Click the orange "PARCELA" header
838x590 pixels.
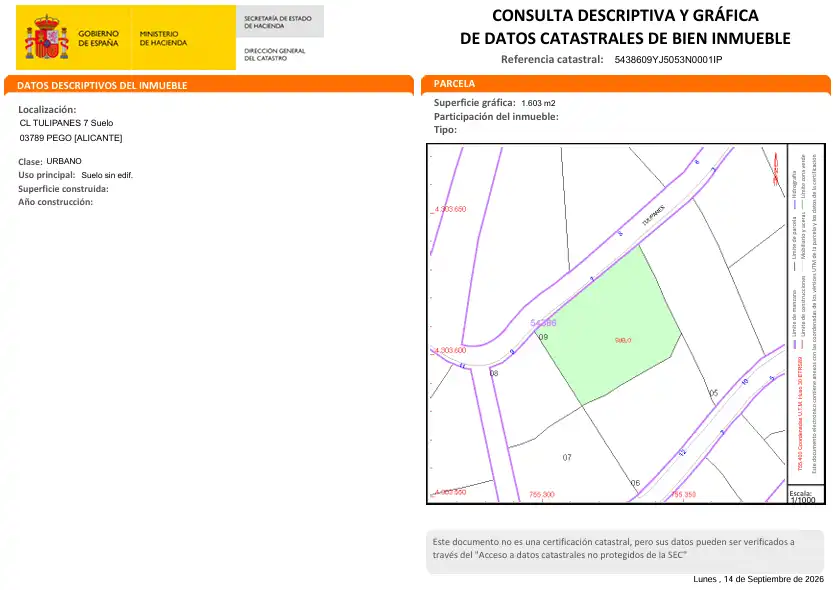point(454,83)
